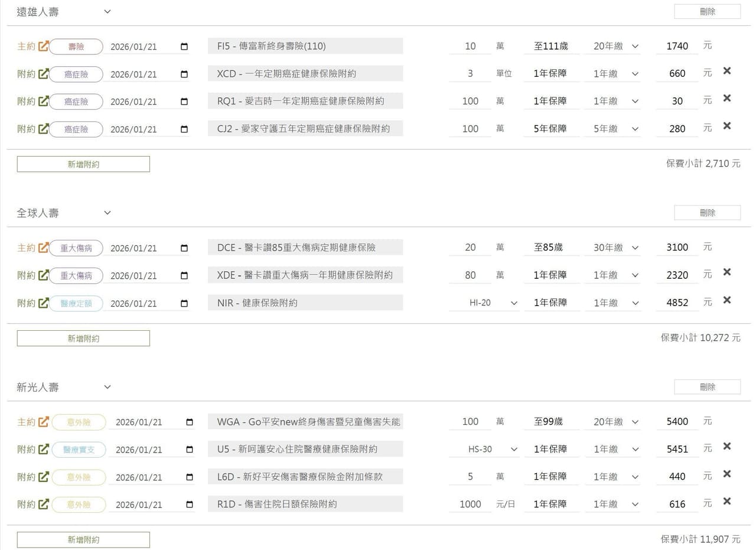This screenshot has height=550, width=756.
Task: Remove the RQ1 rider with its X icon
Action: (727, 98)
